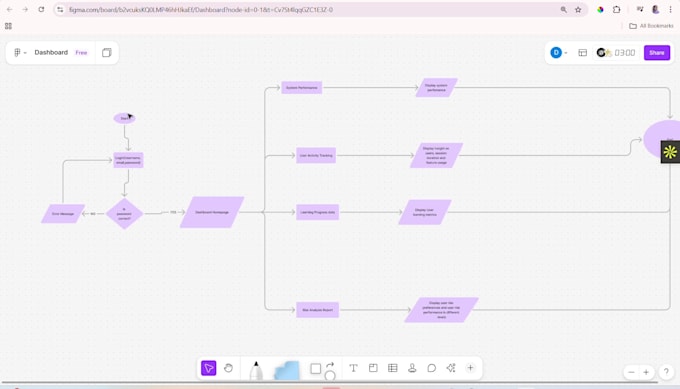Open site information icon in address bar
The width and height of the screenshot is (680, 389).
[60, 10]
